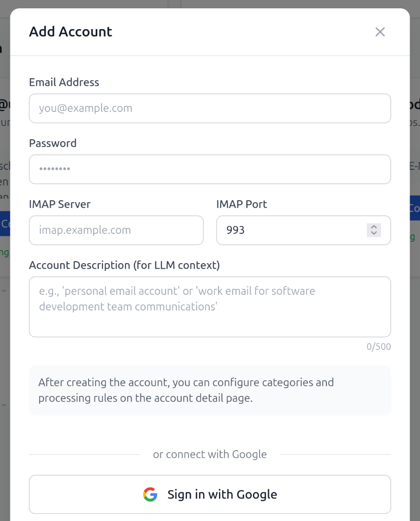
Task: Click the IMAP Server label
Action: pyautogui.click(x=60, y=204)
